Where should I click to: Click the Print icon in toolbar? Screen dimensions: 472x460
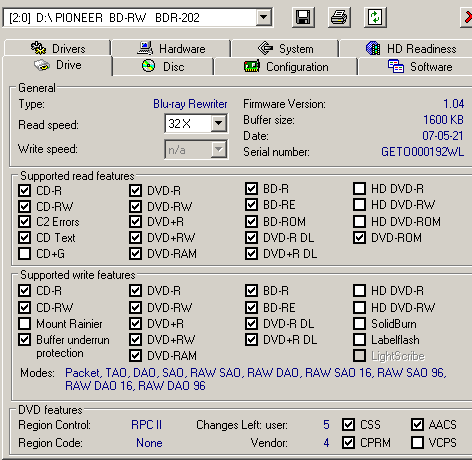[x=339, y=17]
